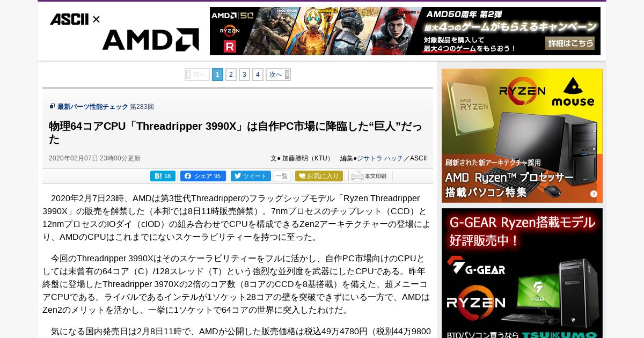Select current page 1 in pagination
The height and width of the screenshot is (338, 644).
(217, 75)
